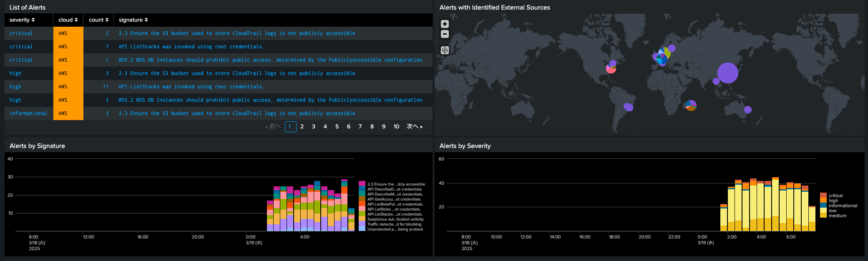Select legend entry '2.3 Ensure the ...licly accessible'
Image resolution: width=868 pixels, height=261 pixels.
396,184
